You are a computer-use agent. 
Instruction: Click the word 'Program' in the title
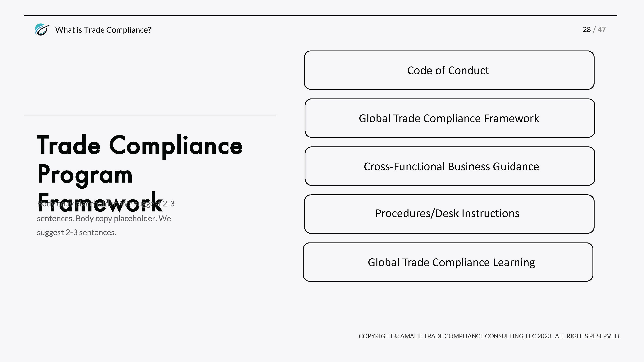(85, 175)
